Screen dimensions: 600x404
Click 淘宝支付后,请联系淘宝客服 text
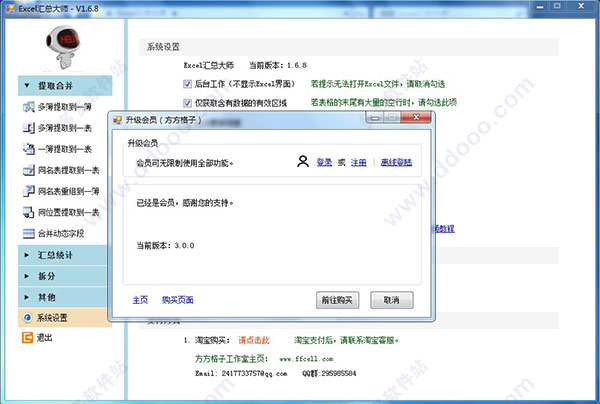[346, 340]
